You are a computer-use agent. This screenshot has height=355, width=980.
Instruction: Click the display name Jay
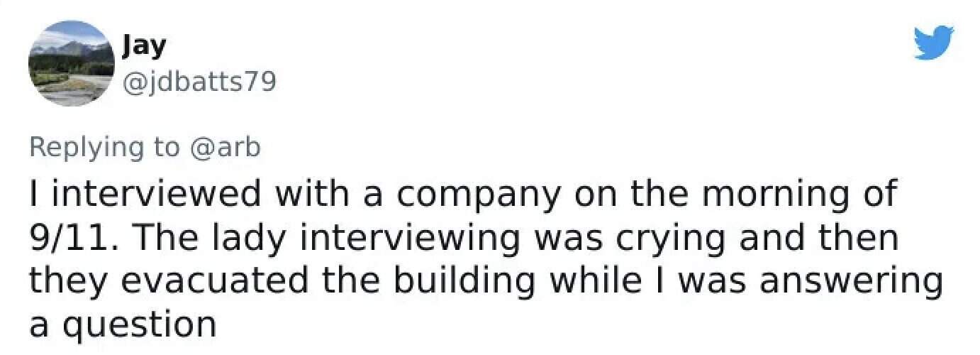145,46
